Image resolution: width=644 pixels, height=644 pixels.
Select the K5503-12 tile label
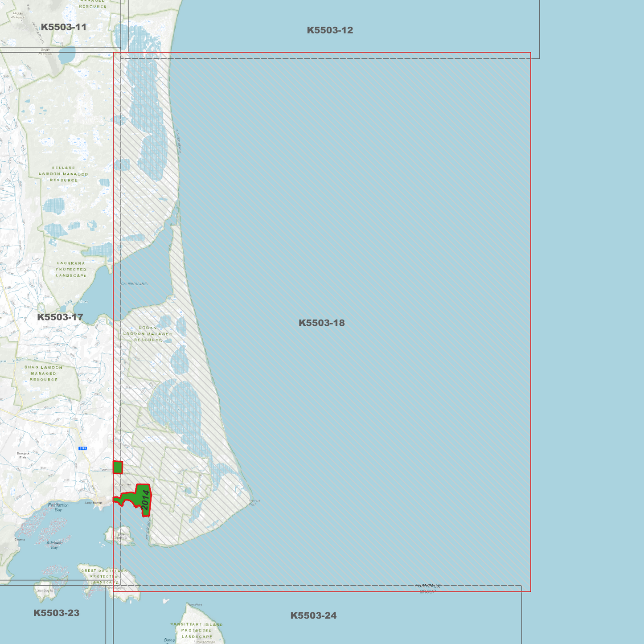click(x=330, y=30)
